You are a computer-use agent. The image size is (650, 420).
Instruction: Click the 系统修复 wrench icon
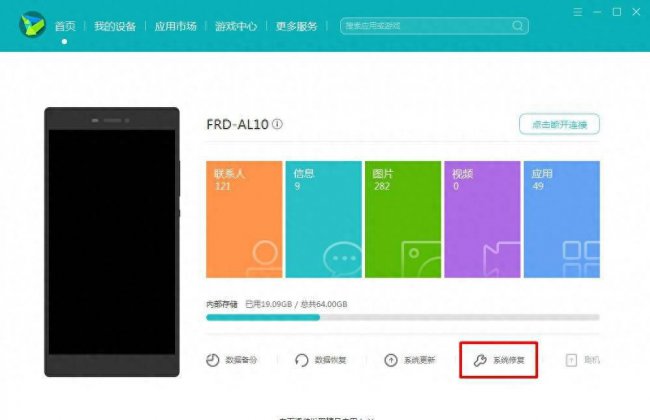click(480, 360)
